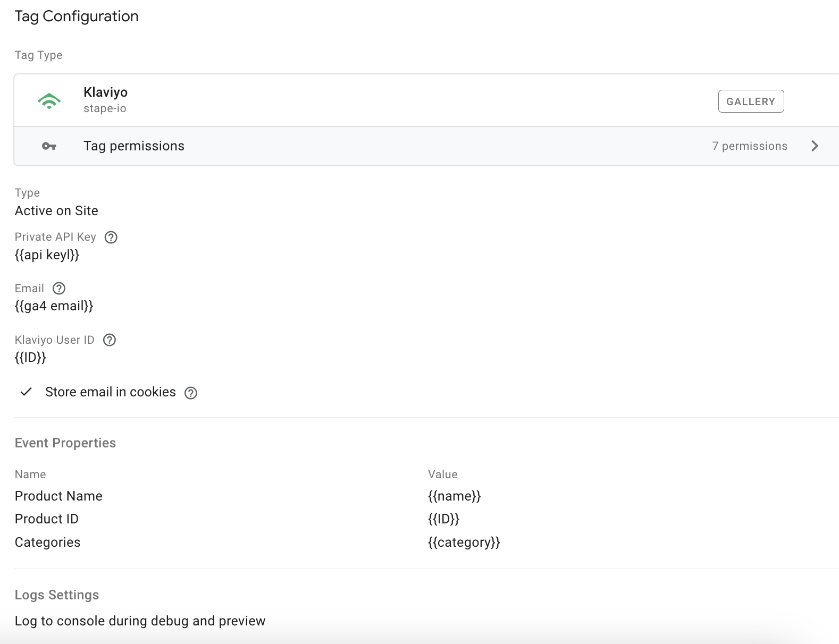This screenshot has height=644, width=839.
Task: Open help icon next to Store email in cookies
Action: click(191, 393)
